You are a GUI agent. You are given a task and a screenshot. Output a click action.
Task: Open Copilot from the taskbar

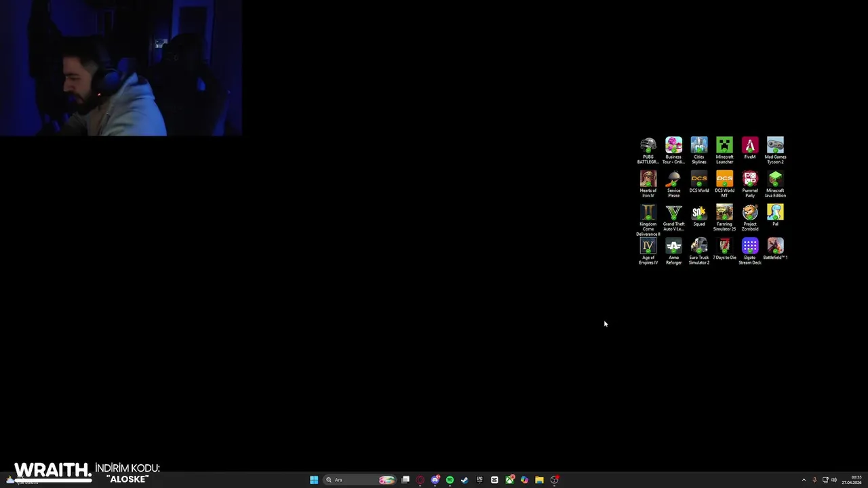click(524, 480)
